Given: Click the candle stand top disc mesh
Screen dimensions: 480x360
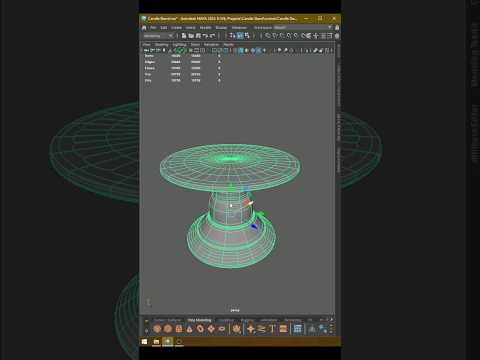Looking at the screenshot, I should point(230,167).
